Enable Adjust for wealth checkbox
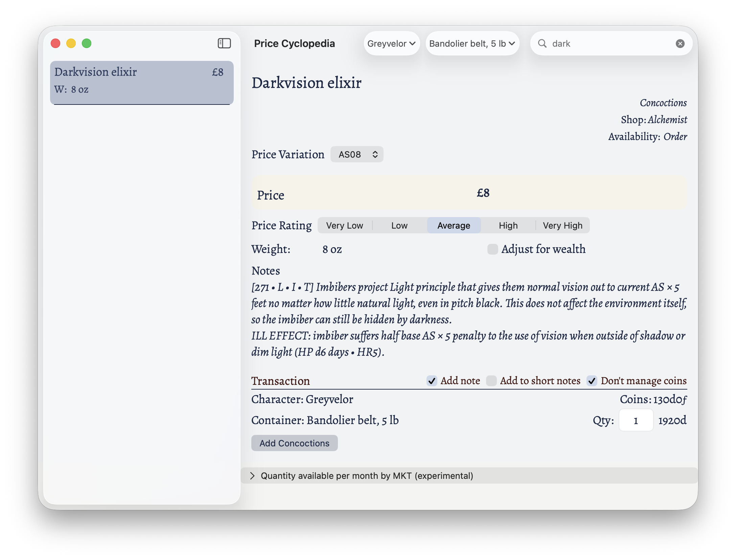This screenshot has width=736, height=560. [x=492, y=249]
